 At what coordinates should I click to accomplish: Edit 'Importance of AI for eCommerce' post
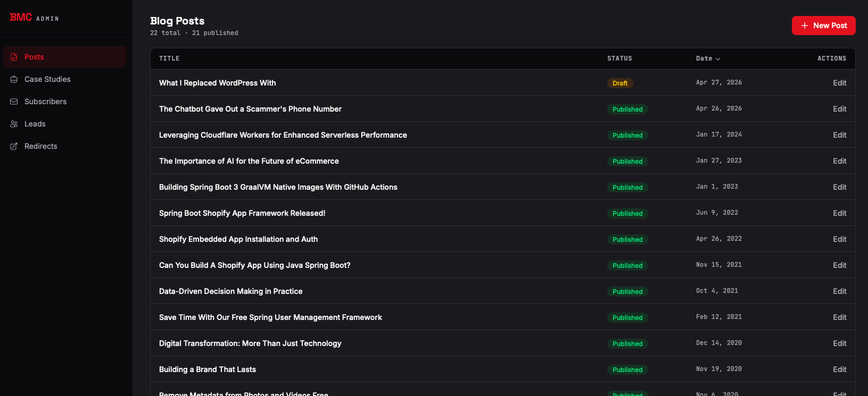click(x=839, y=161)
